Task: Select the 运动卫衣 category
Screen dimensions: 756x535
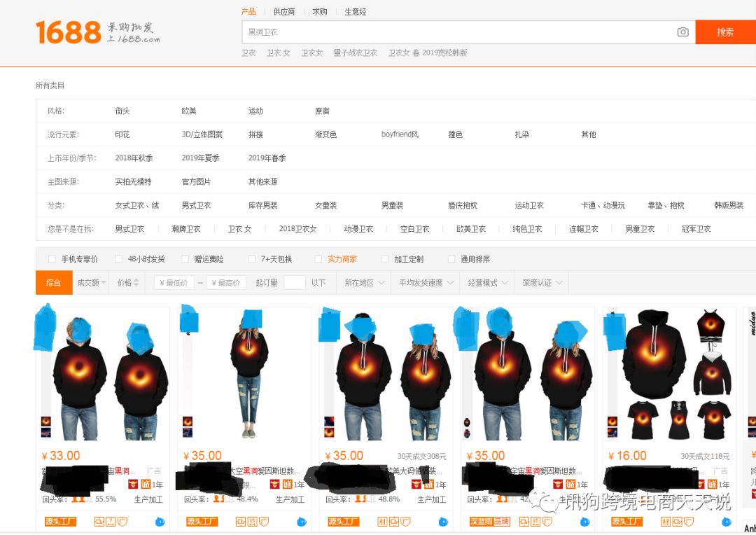Action: click(x=529, y=205)
